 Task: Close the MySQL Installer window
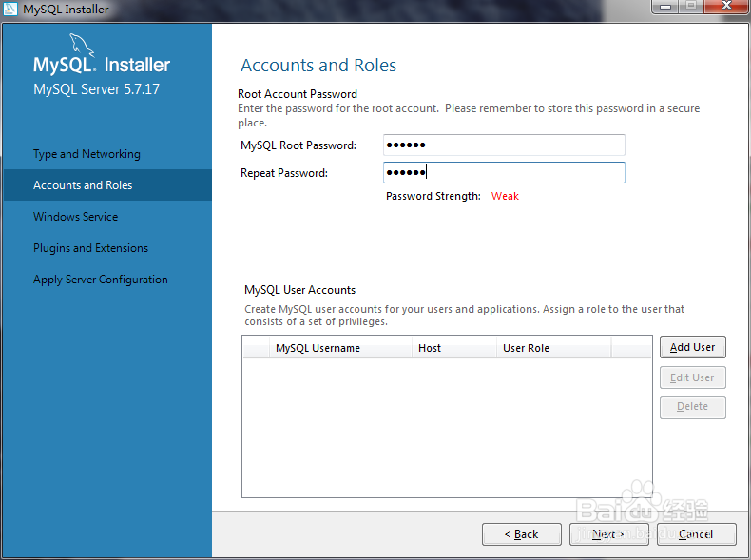[x=726, y=7]
